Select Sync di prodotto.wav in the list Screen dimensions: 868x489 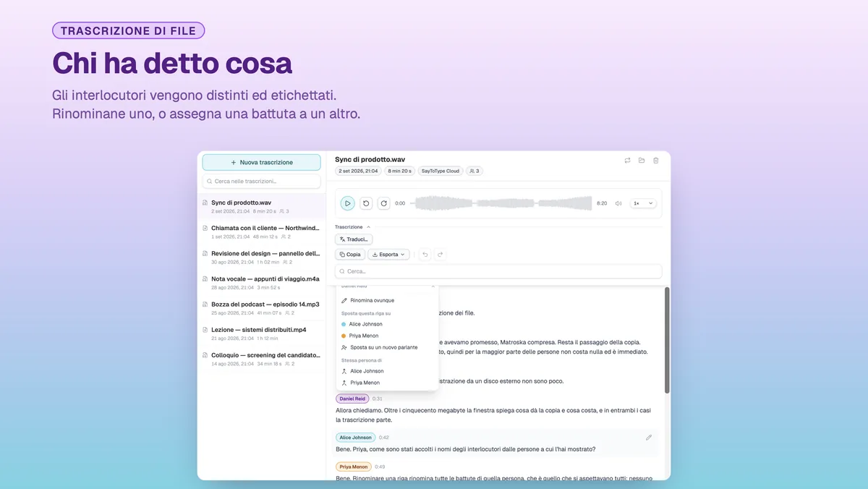point(261,207)
